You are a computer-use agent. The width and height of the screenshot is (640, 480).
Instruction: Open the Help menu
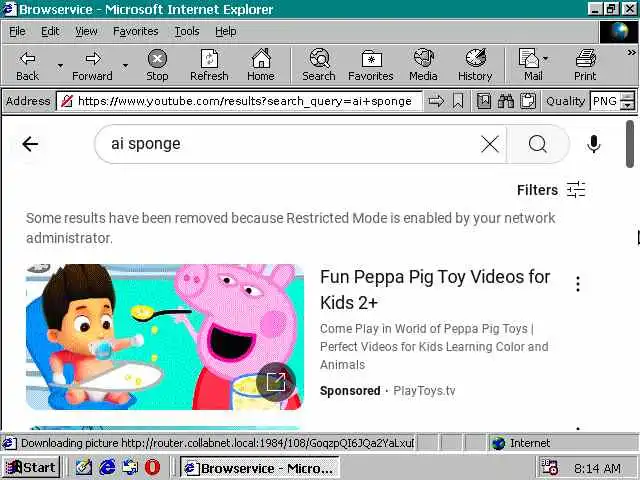coord(226,31)
